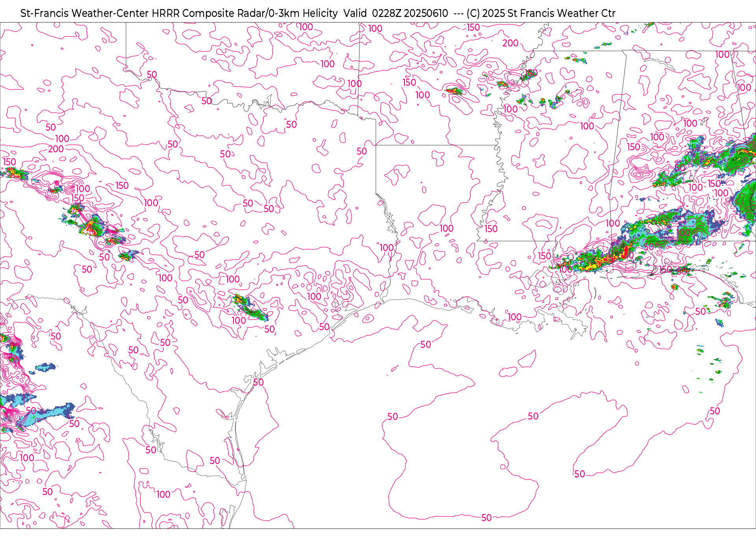Screen dimensions: 756x551
Task: Click the "200" helicity label beside the top "150" label
Action: [510, 43]
